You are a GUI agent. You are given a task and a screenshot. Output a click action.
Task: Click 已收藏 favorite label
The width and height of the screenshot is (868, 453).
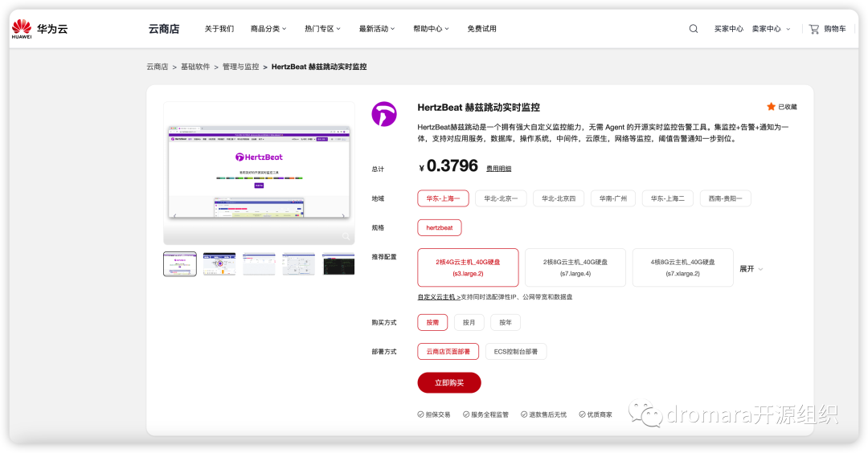tap(787, 107)
